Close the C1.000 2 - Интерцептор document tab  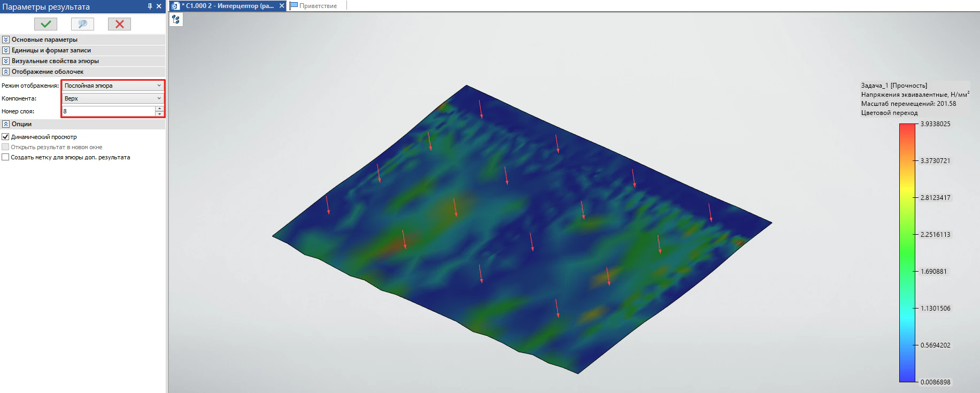coord(282,6)
